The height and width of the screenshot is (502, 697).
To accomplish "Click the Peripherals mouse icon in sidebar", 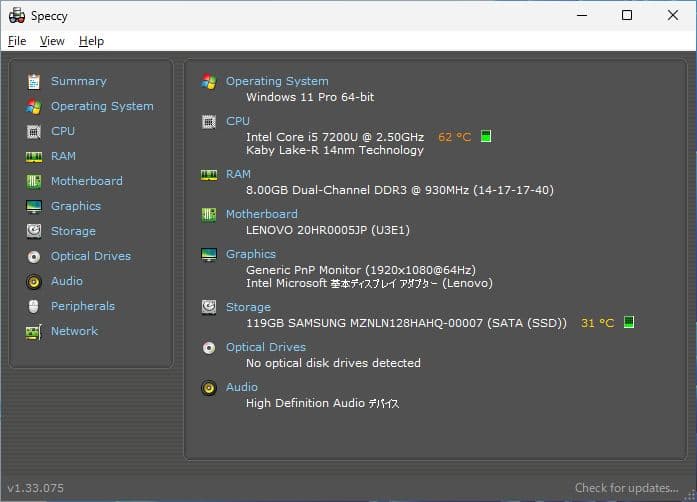I will coord(34,306).
